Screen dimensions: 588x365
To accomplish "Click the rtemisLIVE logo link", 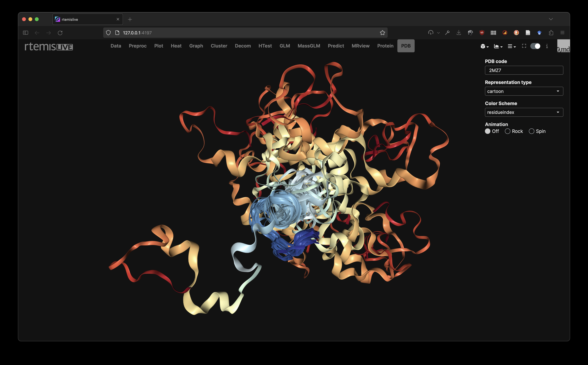I will (x=49, y=46).
